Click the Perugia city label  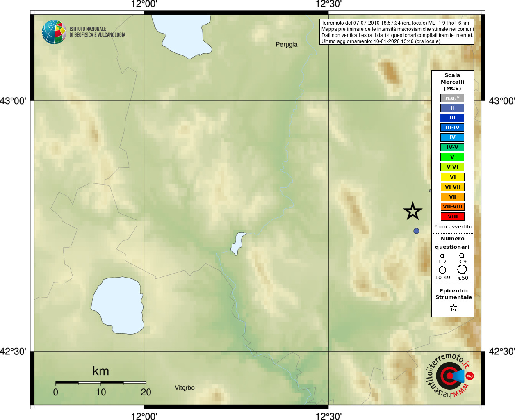(287, 45)
